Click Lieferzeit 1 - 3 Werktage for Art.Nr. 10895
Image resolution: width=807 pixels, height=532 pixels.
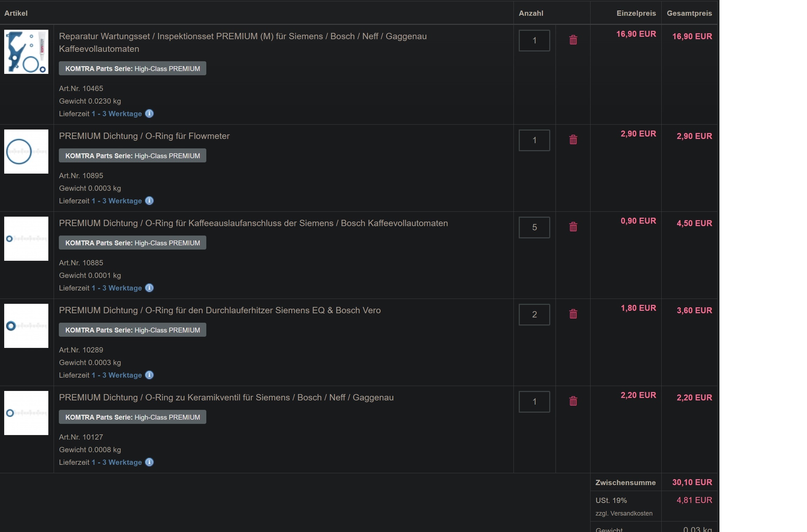pos(117,201)
